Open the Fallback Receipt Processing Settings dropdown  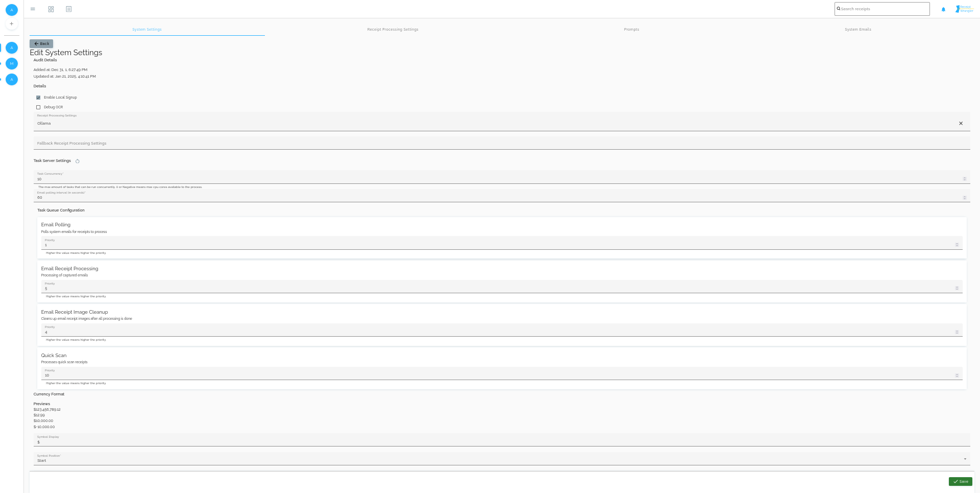pyautogui.click(x=501, y=144)
